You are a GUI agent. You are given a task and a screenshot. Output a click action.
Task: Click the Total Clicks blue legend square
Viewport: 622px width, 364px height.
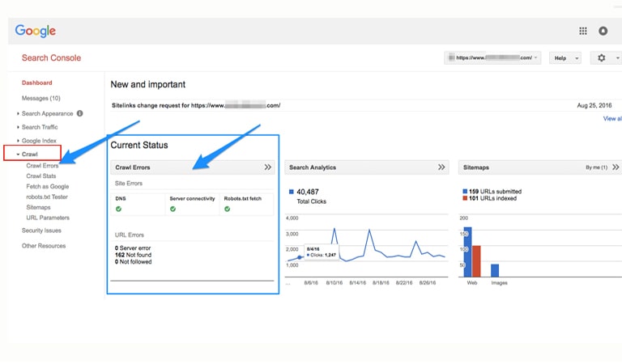(292, 192)
